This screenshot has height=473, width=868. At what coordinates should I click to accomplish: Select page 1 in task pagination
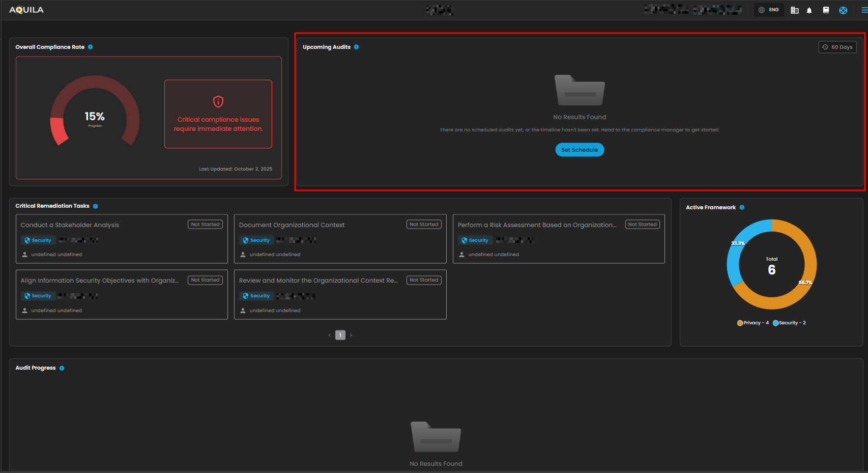(x=340, y=335)
